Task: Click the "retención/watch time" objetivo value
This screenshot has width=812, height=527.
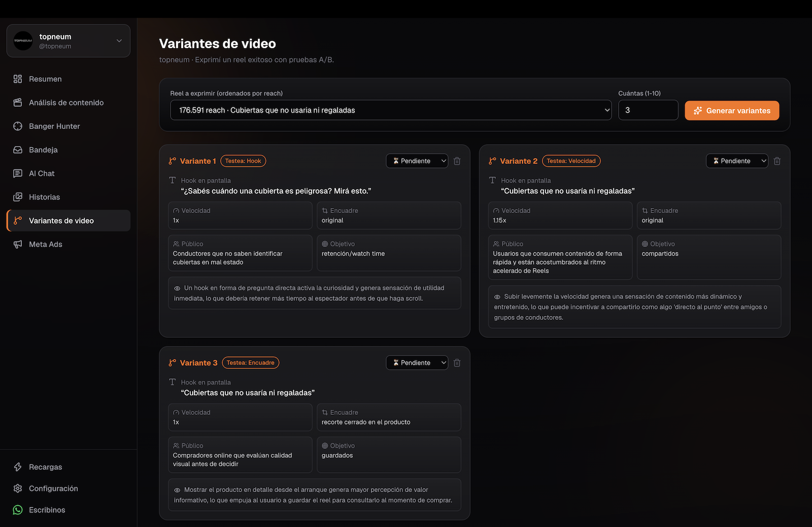Action: (353, 254)
